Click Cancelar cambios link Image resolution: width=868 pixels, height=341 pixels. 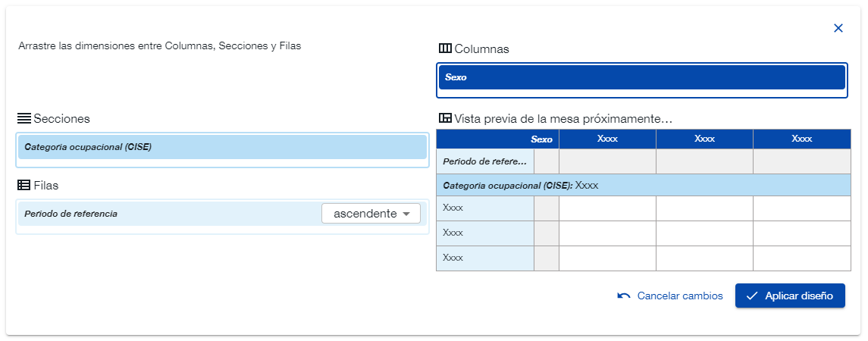click(x=670, y=296)
